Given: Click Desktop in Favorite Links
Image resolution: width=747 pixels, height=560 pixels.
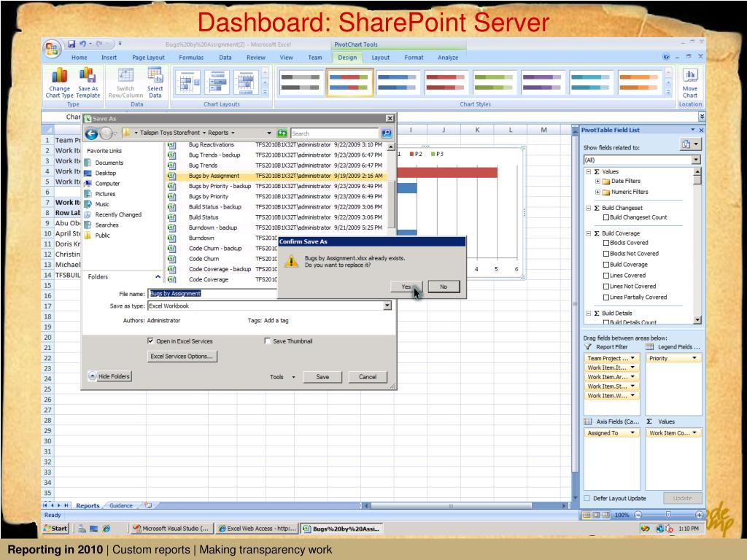Looking at the screenshot, I should pyautogui.click(x=105, y=174).
